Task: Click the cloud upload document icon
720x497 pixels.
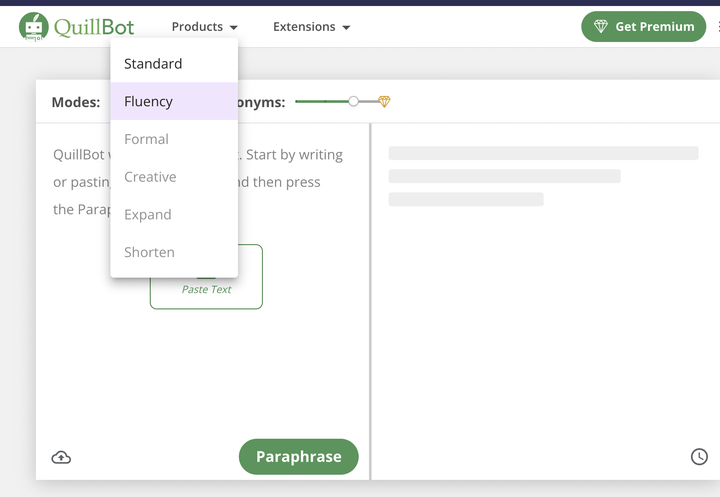Action: [61, 457]
